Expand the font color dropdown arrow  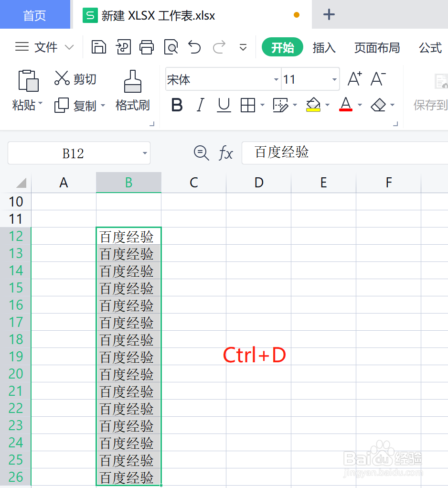point(360,105)
